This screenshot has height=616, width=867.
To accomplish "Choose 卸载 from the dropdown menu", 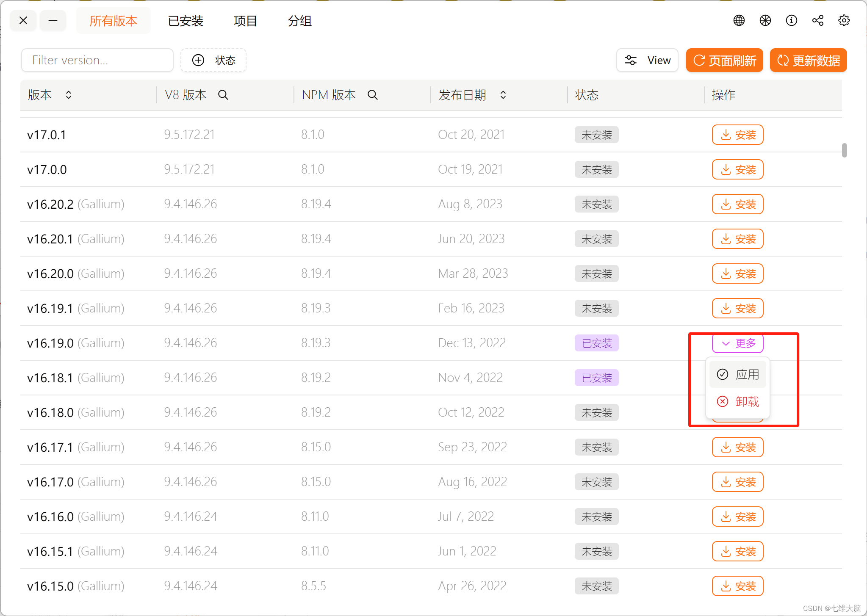I will [x=738, y=401].
